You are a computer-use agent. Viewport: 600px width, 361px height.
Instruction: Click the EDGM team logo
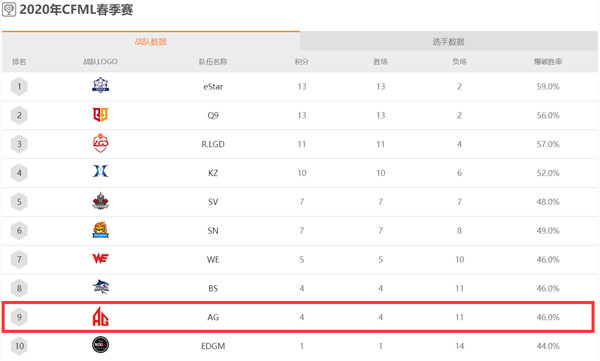tap(101, 345)
